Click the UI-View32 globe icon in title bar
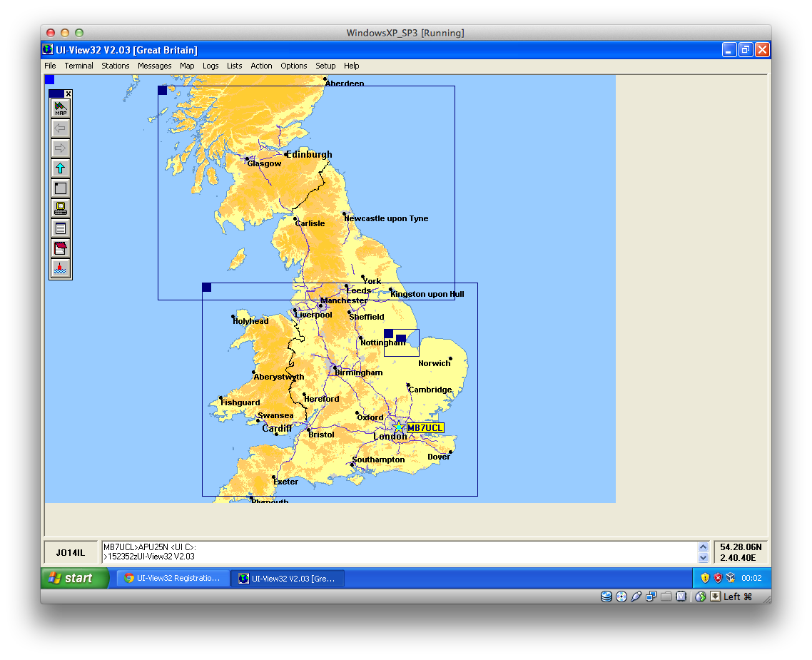 pos(48,50)
